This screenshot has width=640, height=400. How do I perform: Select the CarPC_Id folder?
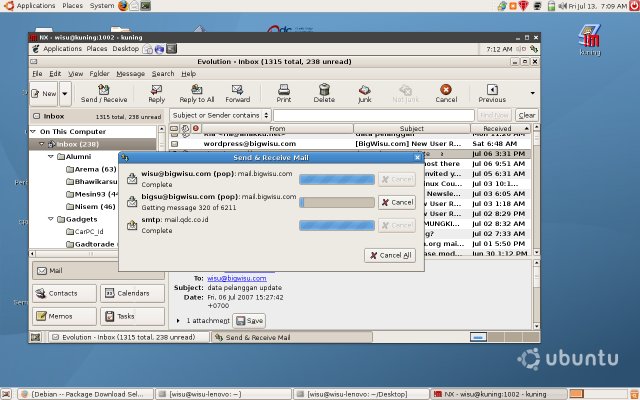tap(85, 231)
